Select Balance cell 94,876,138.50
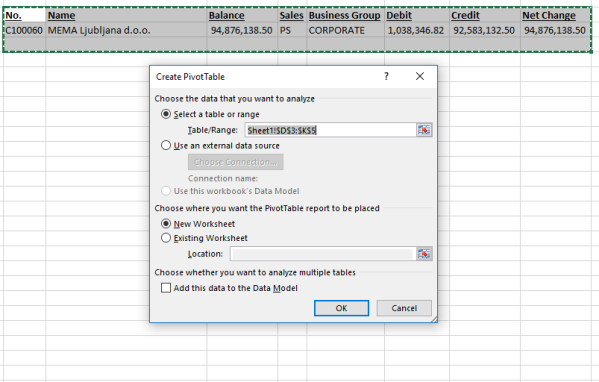Image resolution: width=599 pixels, height=382 pixels. click(242, 30)
